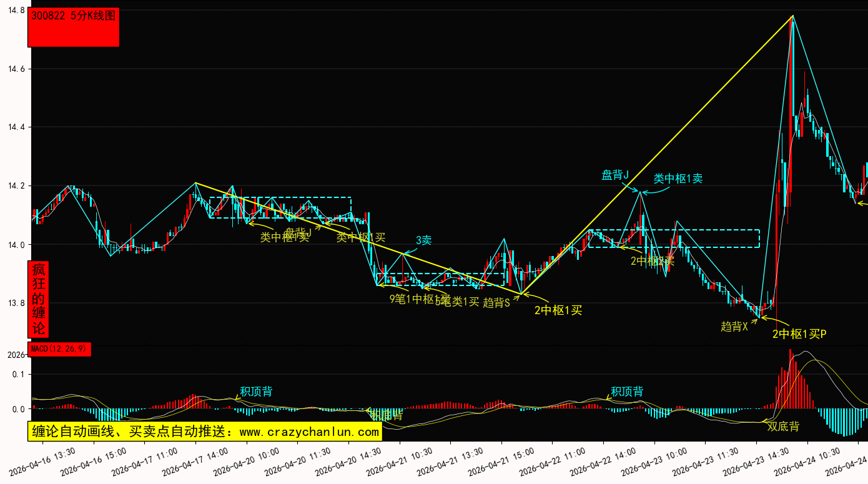Click the 趋背X divergence annotation
This screenshot has width=868, height=484.
tap(734, 326)
